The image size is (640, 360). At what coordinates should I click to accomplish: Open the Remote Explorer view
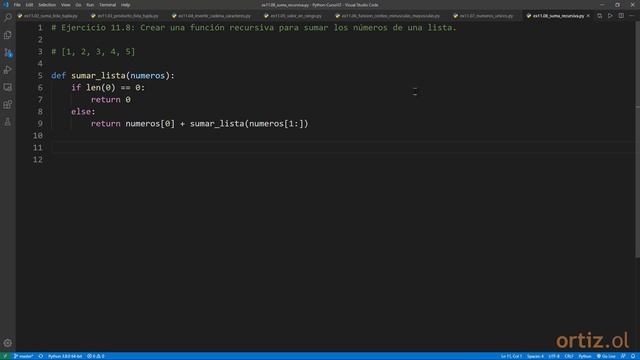coord(8,87)
